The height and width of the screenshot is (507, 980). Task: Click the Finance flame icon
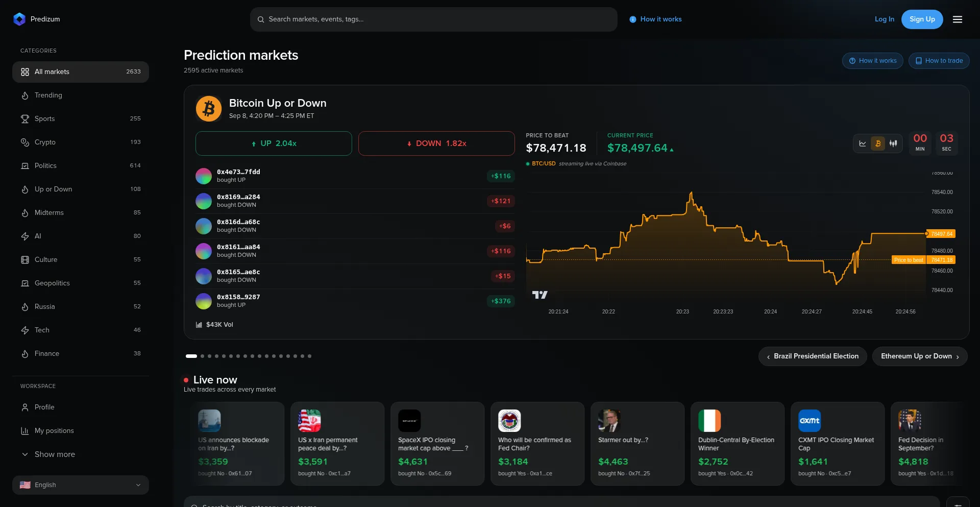(x=25, y=354)
